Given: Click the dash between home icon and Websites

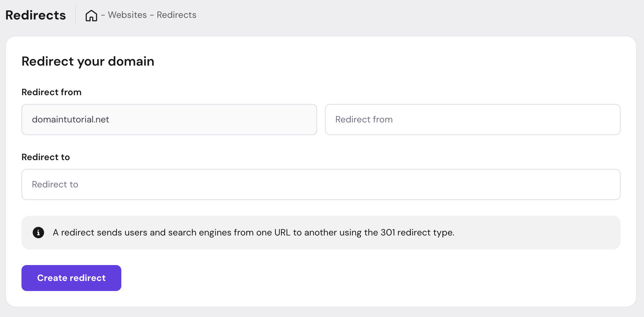Looking at the screenshot, I should (103, 15).
